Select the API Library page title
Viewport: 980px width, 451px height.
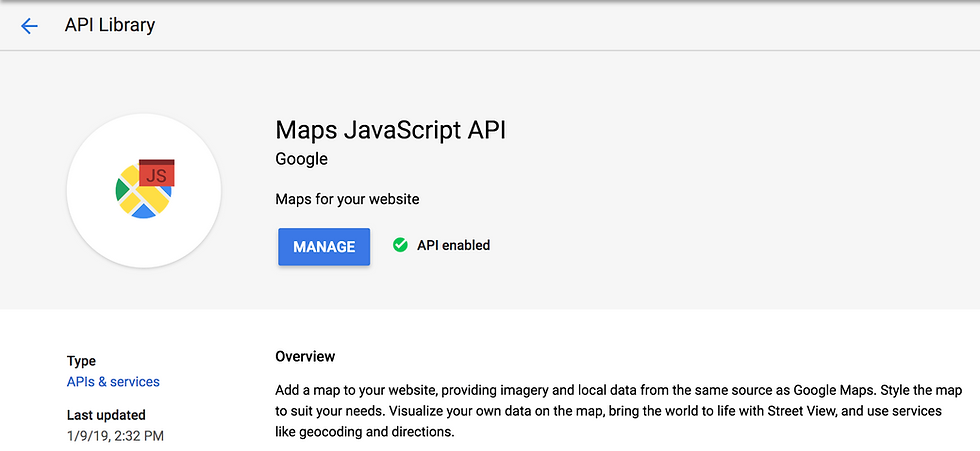[x=109, y=25]
